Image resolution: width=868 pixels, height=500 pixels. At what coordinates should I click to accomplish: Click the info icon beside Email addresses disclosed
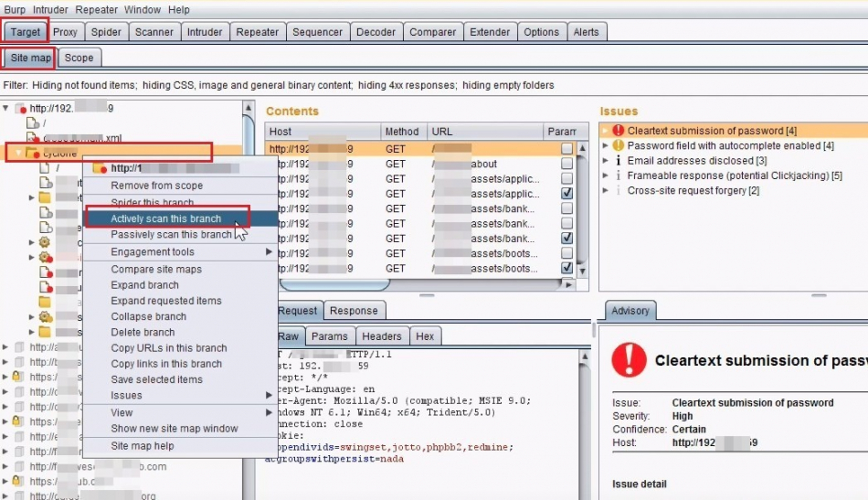(x=618, y=161)
